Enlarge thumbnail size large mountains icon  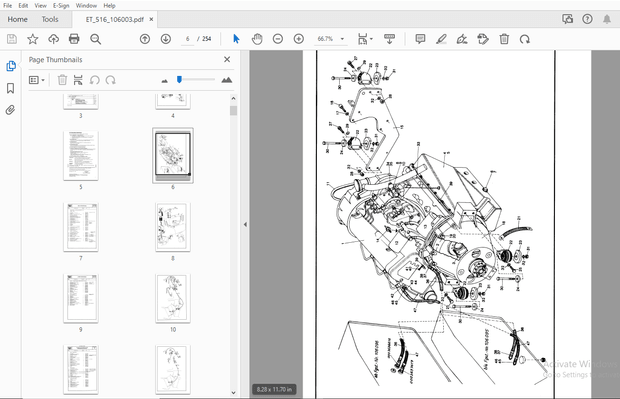[x=227, y=80]
